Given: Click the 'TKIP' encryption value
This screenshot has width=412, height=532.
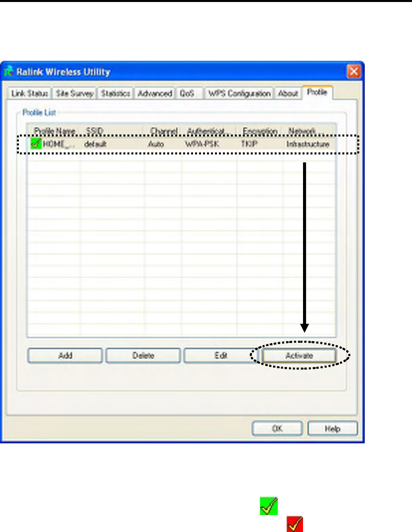Looking at the screenshot, I should 249,144.
